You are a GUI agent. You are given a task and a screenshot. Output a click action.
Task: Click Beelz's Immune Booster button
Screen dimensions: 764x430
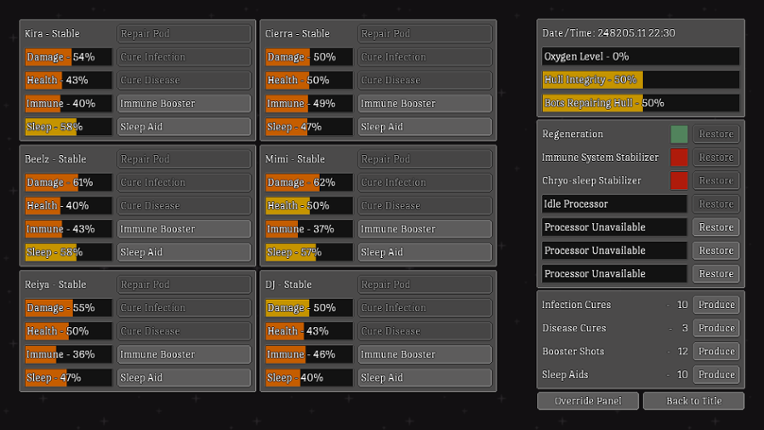coord(184,229)
